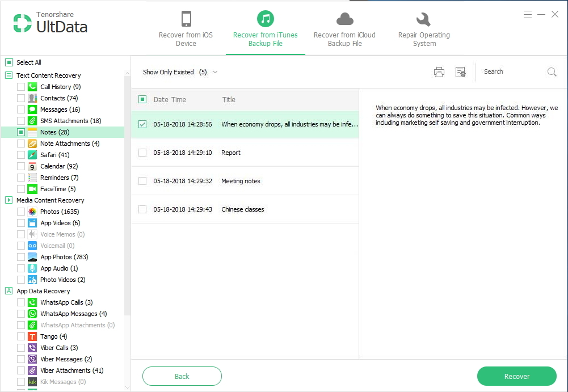Click the Back button
Image resolution: width=568 pixels, height=392 pixels.
182,376
